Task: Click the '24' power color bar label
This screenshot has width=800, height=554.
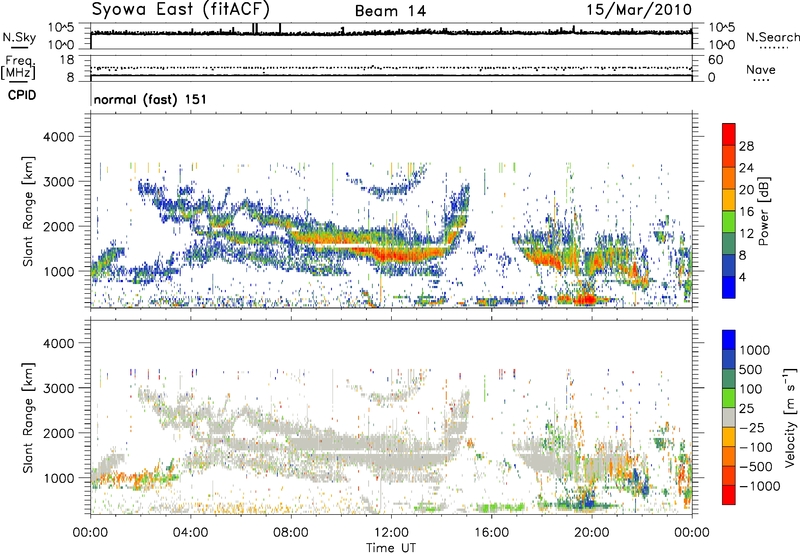Action: [746, 168]
